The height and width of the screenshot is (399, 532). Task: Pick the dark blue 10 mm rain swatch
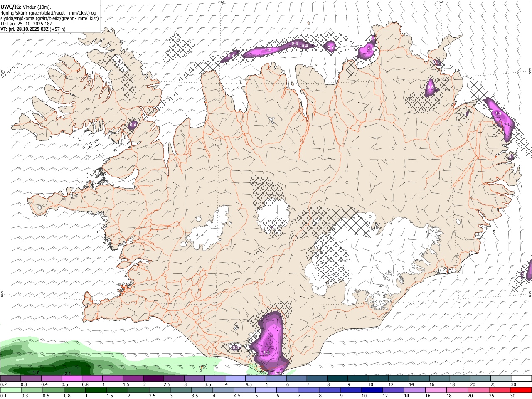(372, 390)
